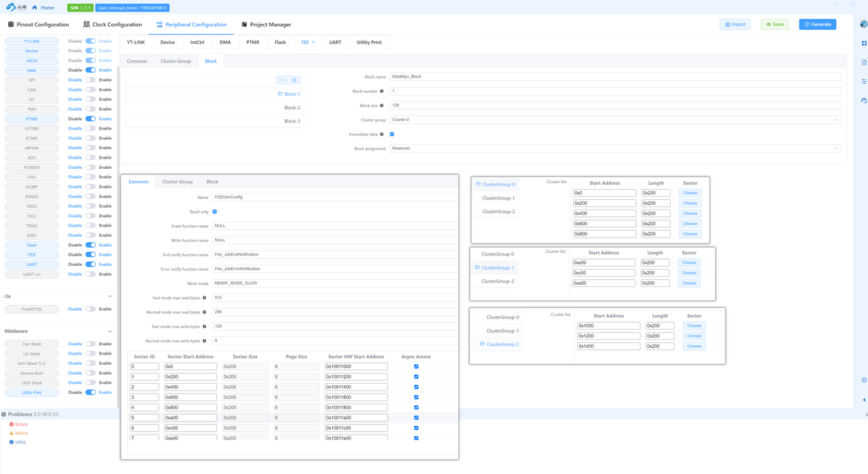Click the Block name input field
868x474 pixels.
pyautogui.click(x=616, y=77)
